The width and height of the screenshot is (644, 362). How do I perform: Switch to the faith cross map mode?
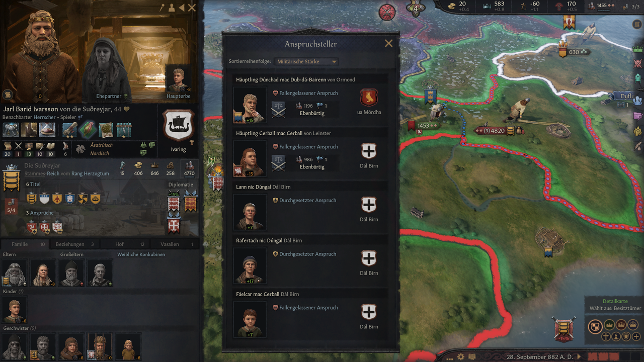point(606,336)
